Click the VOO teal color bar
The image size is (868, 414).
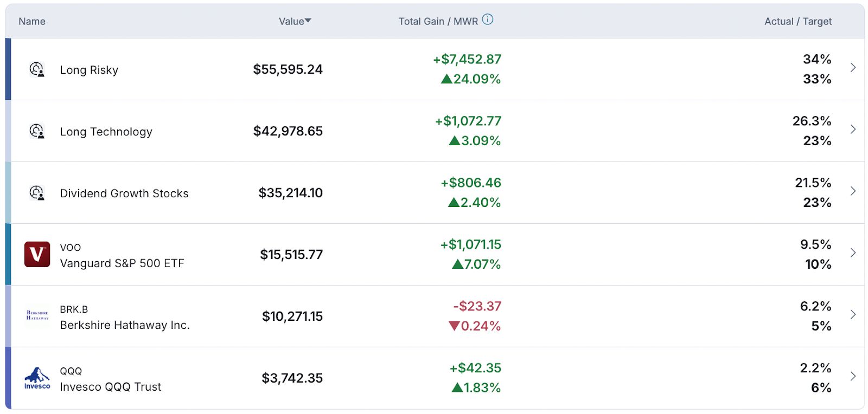point(8,255)
